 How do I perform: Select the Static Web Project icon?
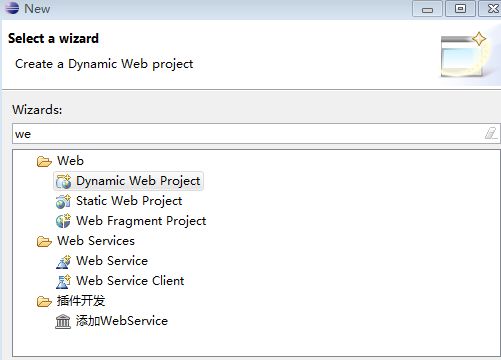point(63,201)
